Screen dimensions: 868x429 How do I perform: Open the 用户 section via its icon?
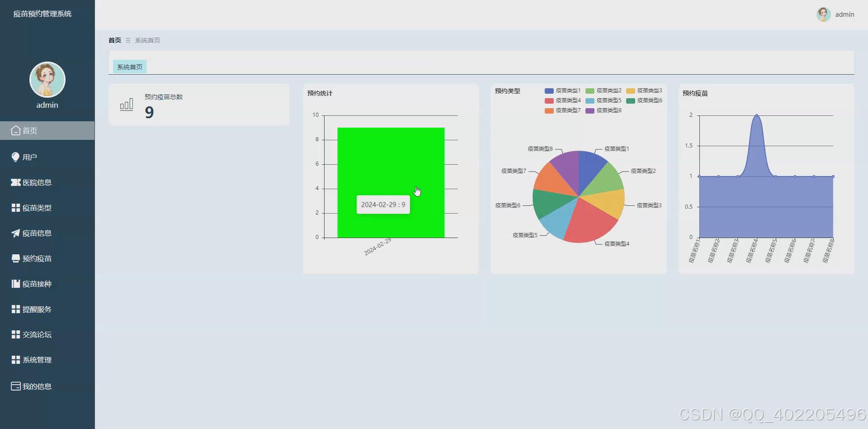click(x=15, y=156)
